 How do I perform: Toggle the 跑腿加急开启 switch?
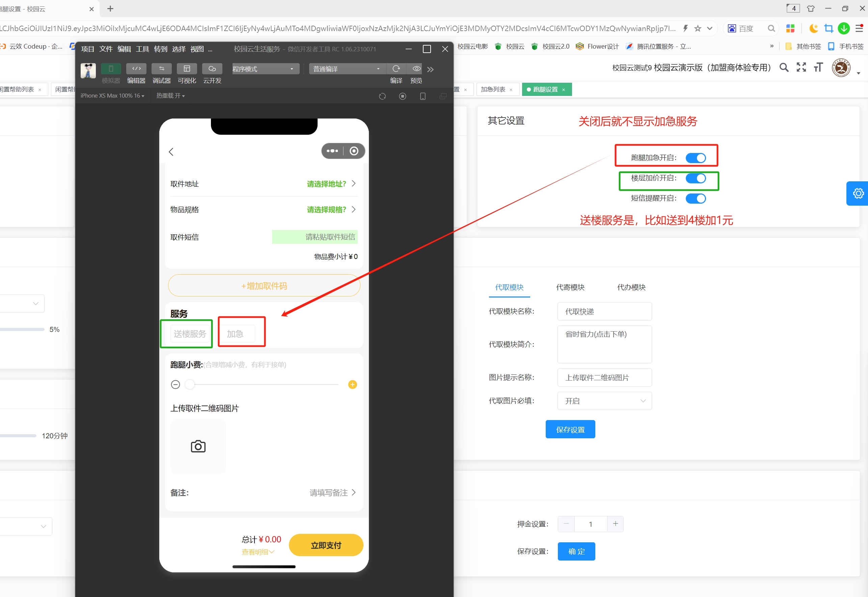click(x=696, y=158)
